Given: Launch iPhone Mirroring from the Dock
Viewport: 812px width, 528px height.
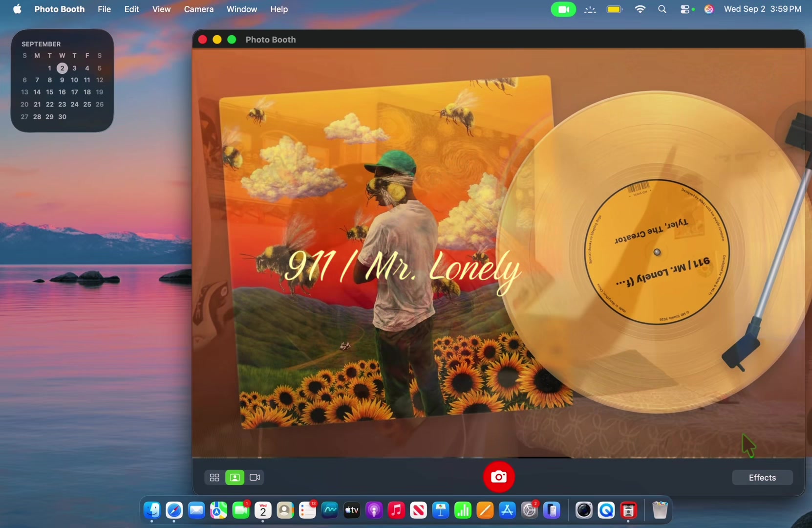Looking at the screenshot, I should 552,510.
